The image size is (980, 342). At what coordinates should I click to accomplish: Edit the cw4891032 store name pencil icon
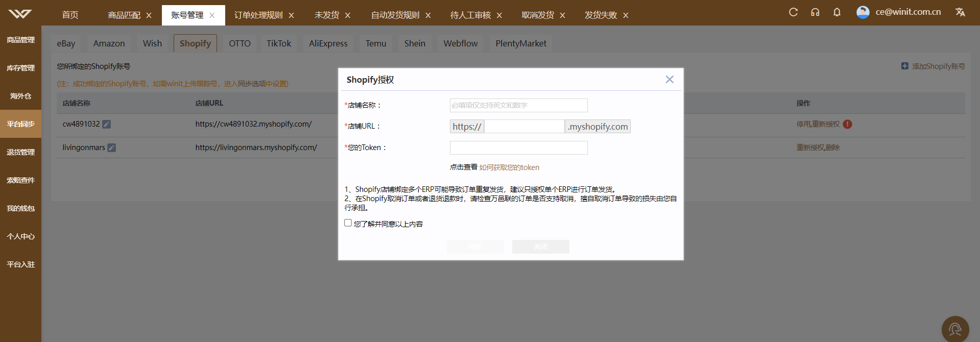point(106,124)
